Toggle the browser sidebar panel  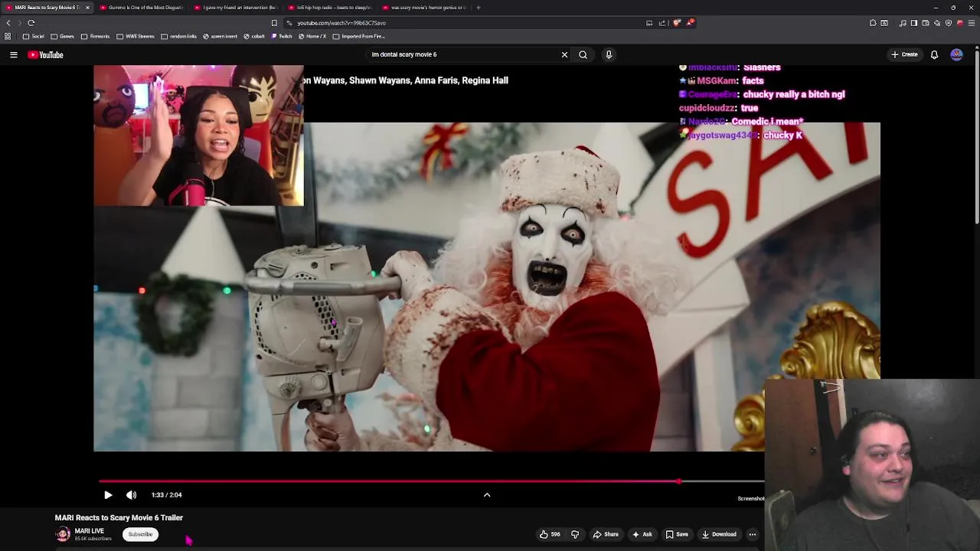tap(913, 23)
